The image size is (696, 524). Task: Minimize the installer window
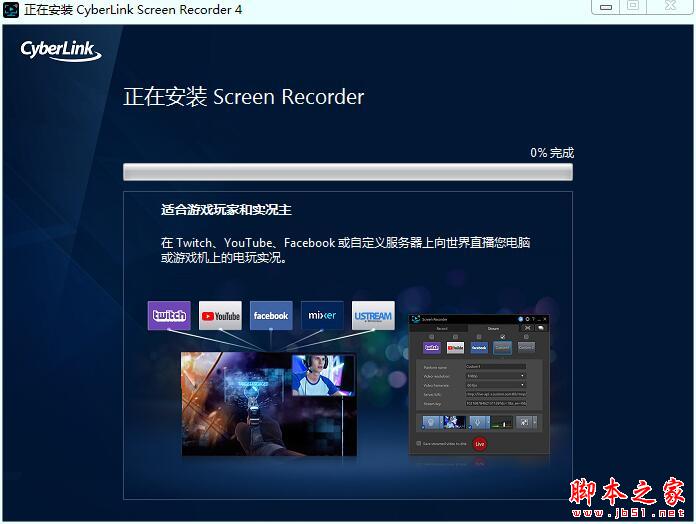click(606, 7)
